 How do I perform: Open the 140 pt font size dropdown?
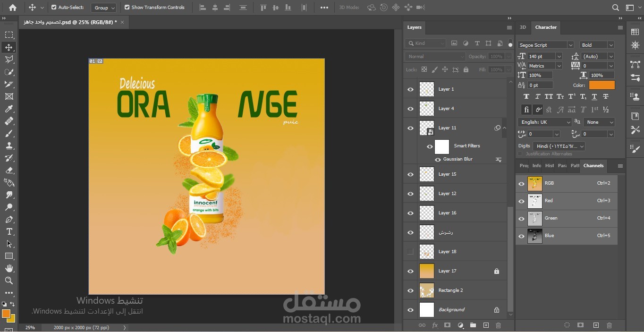coord(559,56)
